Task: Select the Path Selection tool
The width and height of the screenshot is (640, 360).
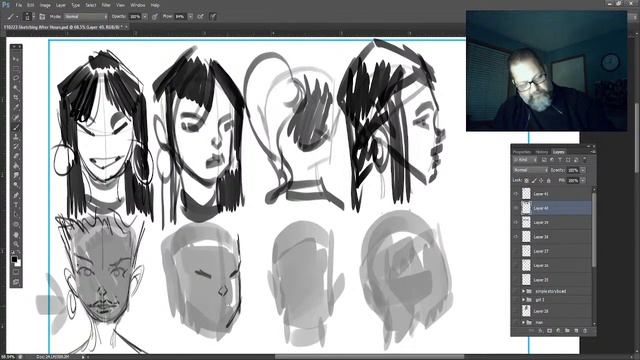Action: click(16, 216)
